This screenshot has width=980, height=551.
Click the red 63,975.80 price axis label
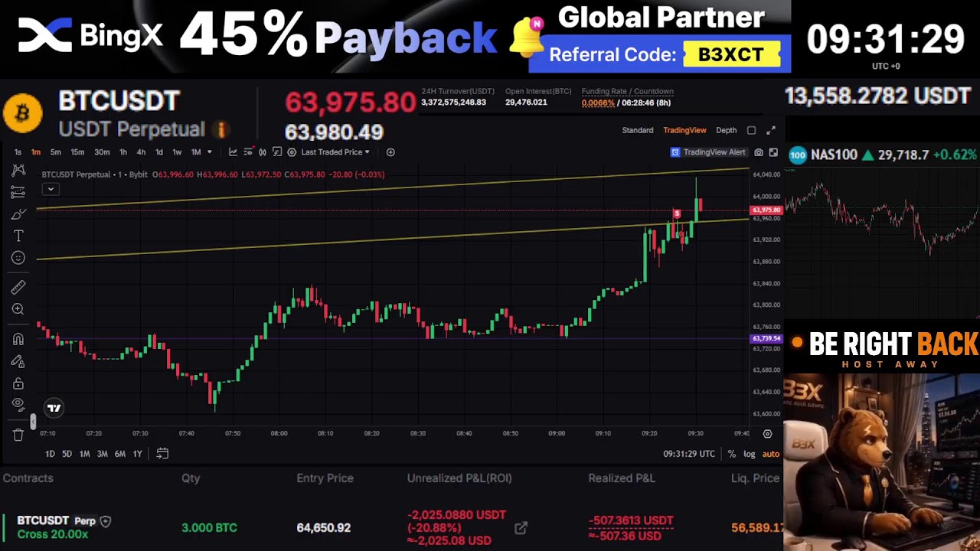pyautogui.click(x=766, y=210)
